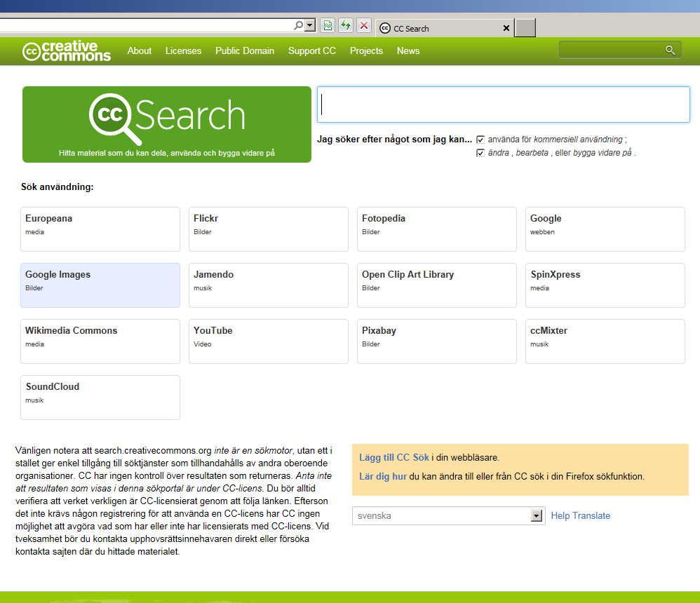This screenshot has width=700, height=603.
Task: Select Wikimedia Commons media search
Action: (x=100, y=341)
